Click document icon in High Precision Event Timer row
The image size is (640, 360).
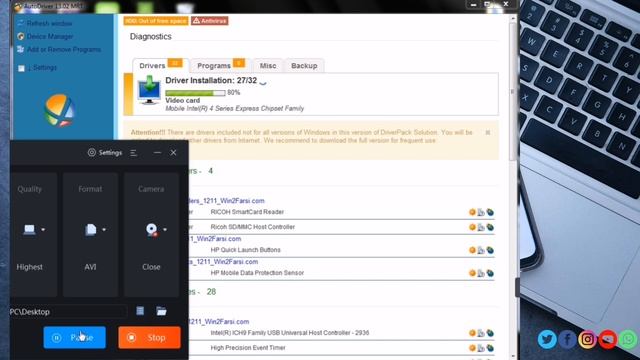coord(481,348)
